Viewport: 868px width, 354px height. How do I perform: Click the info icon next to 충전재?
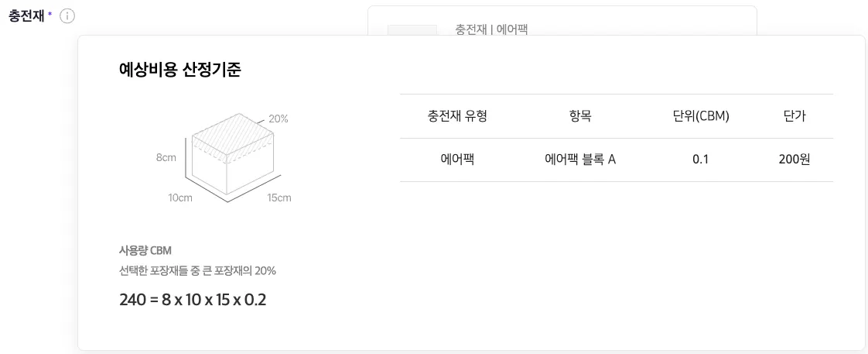[68, 16]
